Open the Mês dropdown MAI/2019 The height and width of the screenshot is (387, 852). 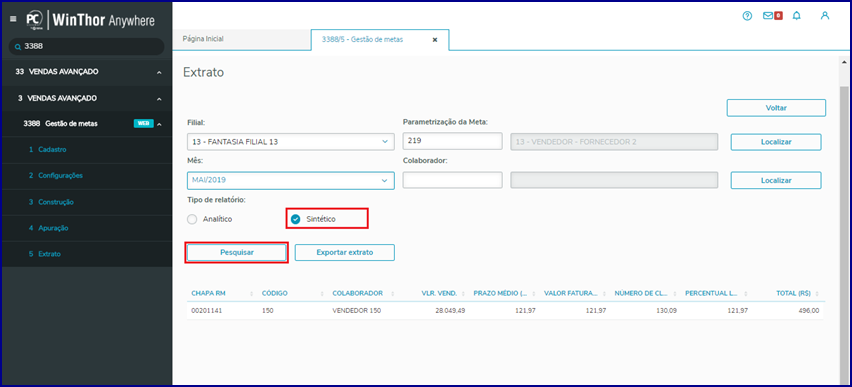[x=291, y=180]
